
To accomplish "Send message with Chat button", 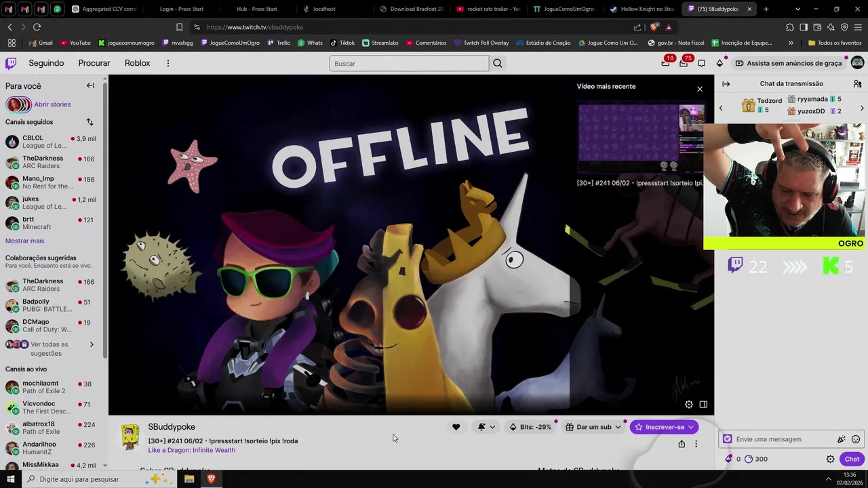I will [x=852, y=459].
